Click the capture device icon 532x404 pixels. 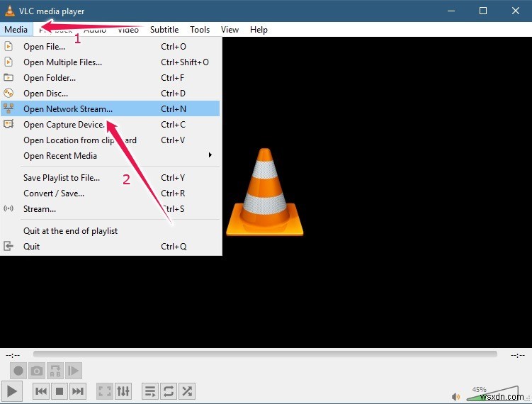coord(9,124)
